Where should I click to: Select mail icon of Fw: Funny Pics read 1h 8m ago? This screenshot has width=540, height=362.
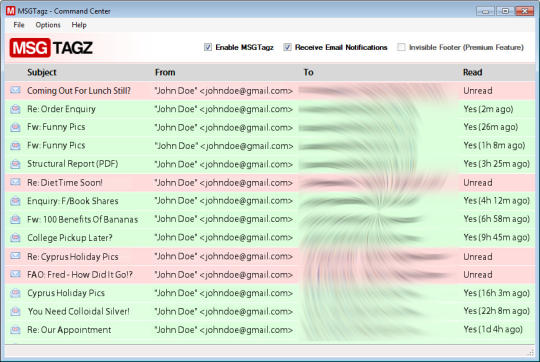coord(15,145)
